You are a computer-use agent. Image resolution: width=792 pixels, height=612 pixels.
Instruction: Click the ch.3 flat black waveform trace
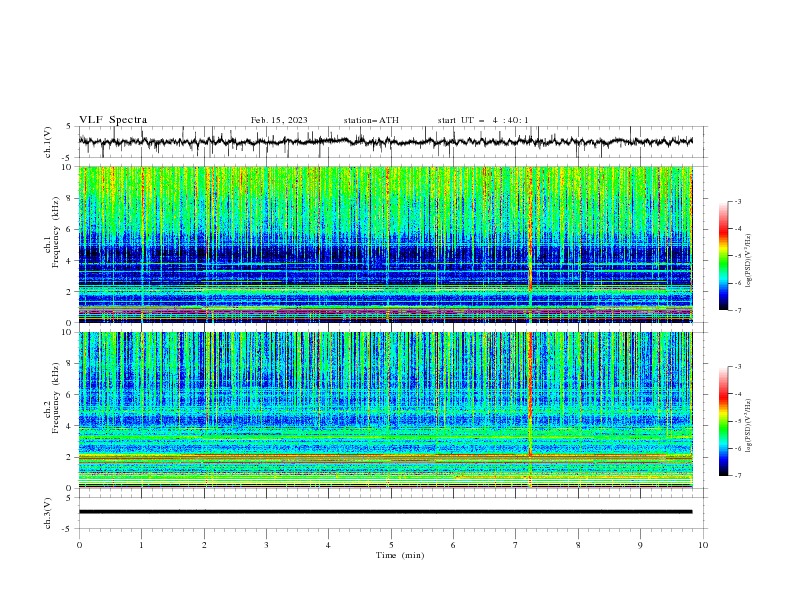point(385,512)
